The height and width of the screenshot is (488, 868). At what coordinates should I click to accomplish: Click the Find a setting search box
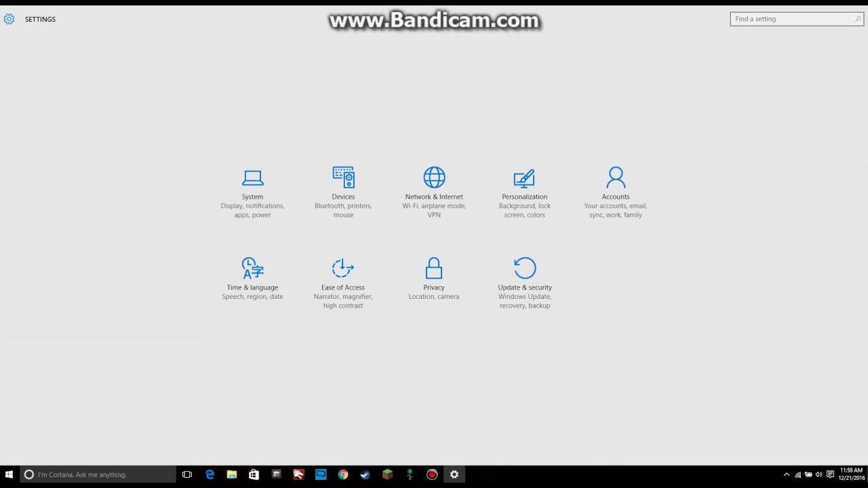[x=792, y=18]
